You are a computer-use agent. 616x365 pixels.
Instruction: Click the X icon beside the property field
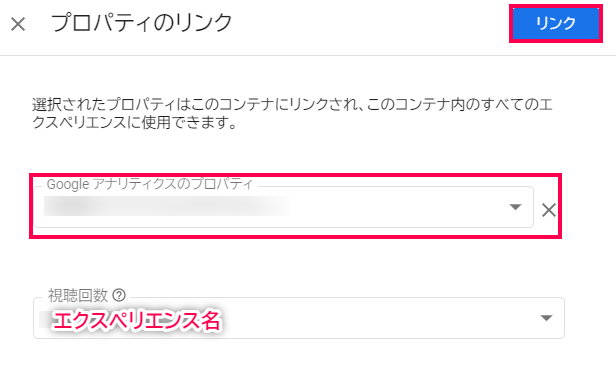pyautogui.click(x=549, y=210)
